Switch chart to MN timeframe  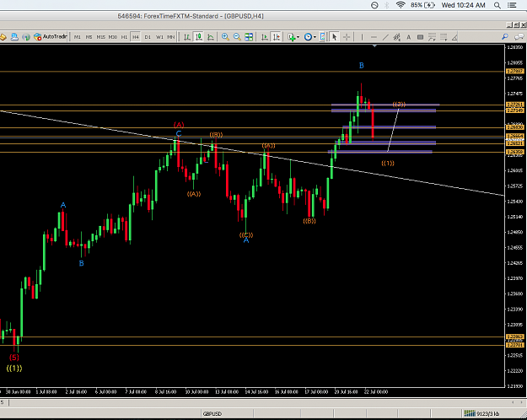pos(170,37)
